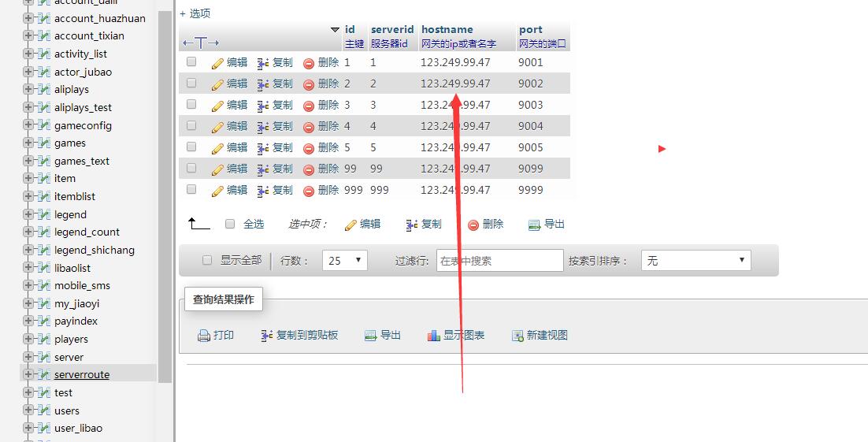The width and height of the screenshot is (868, 442).
Task: Click the filter rows search field
Action: pos(499,261)
